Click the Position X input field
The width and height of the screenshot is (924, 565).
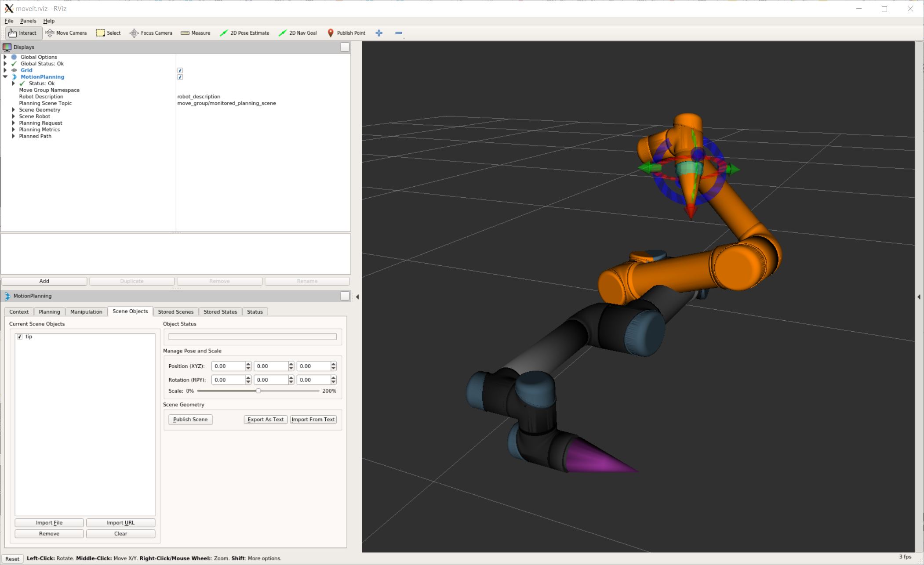coord(228,366)
